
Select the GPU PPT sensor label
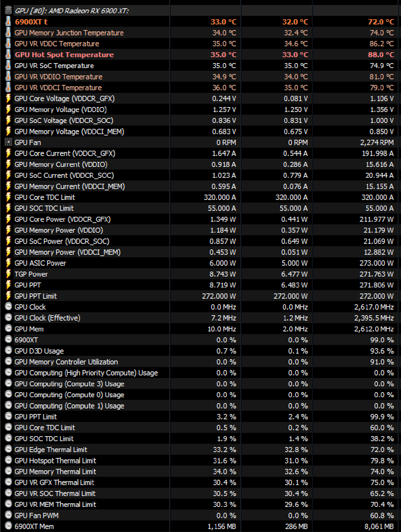point(28,285)
